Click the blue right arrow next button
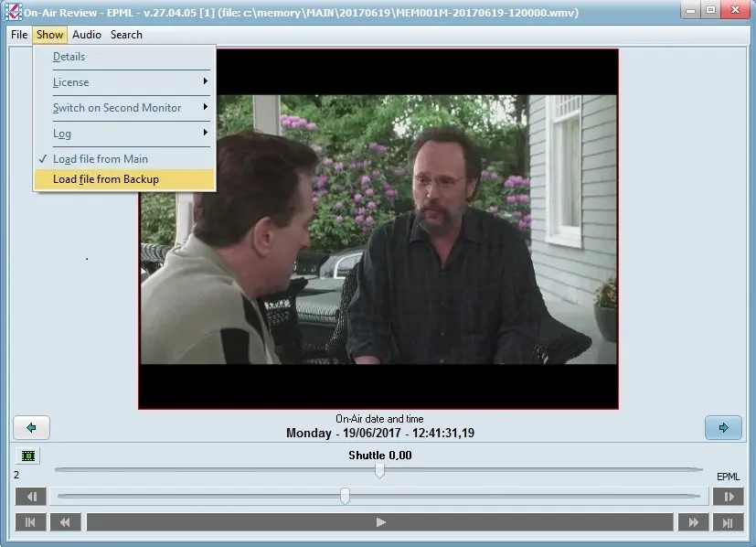 click(x=722, y=427)
